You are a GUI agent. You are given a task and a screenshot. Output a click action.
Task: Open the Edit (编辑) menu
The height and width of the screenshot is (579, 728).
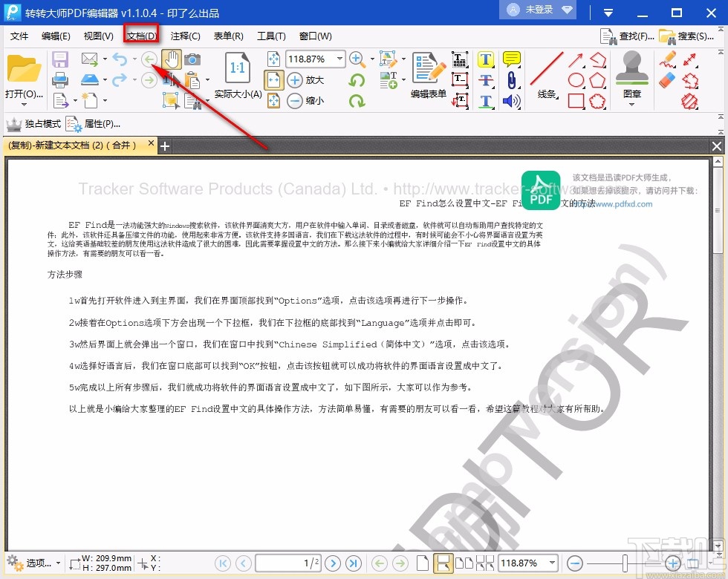(56, 36)
